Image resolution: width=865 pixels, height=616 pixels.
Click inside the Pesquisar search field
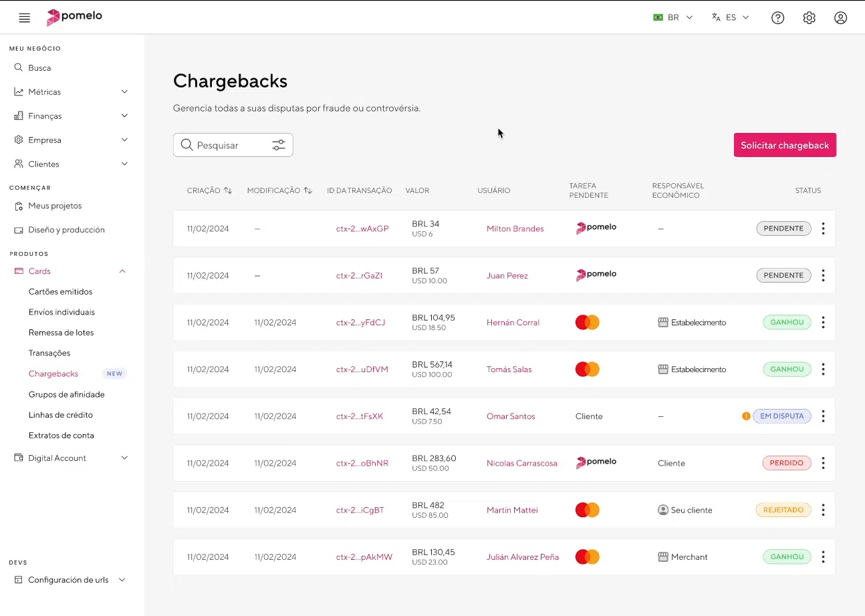pyautogui.click(x=221, y=144)
